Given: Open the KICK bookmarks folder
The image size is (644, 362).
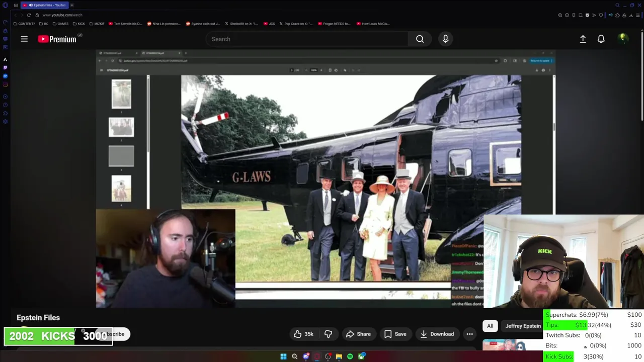Looking at the screenshot, I should (x=79, y=24).
